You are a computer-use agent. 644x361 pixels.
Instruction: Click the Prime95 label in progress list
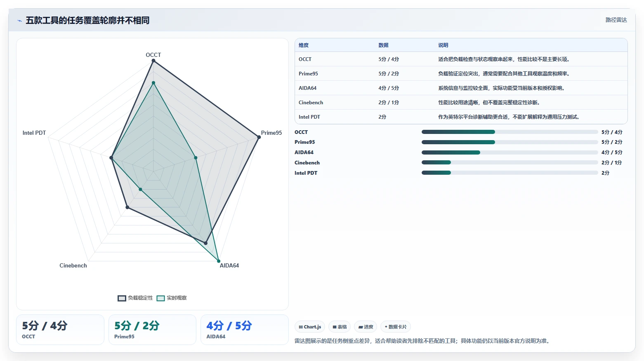304,142
